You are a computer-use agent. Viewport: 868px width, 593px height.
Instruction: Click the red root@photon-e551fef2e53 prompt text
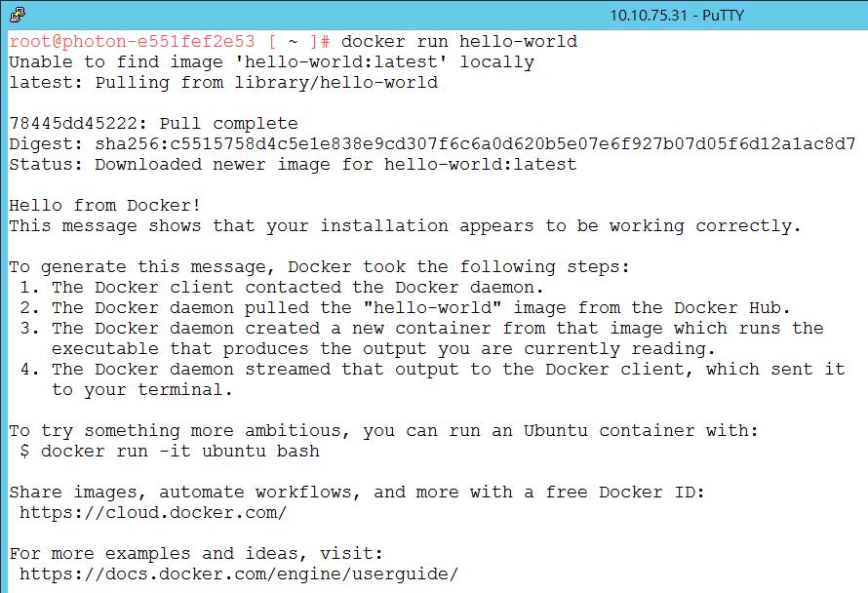coord(132,42)
